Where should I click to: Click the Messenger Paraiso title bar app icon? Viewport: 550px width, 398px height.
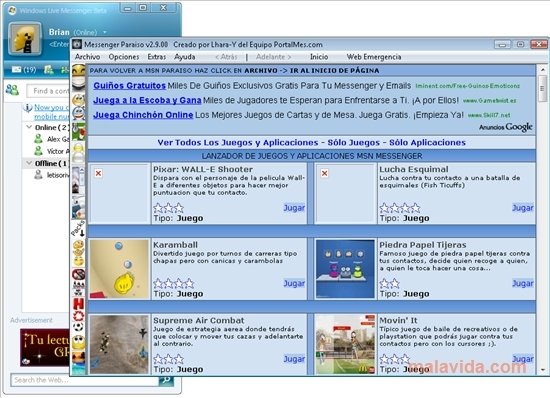77,45
